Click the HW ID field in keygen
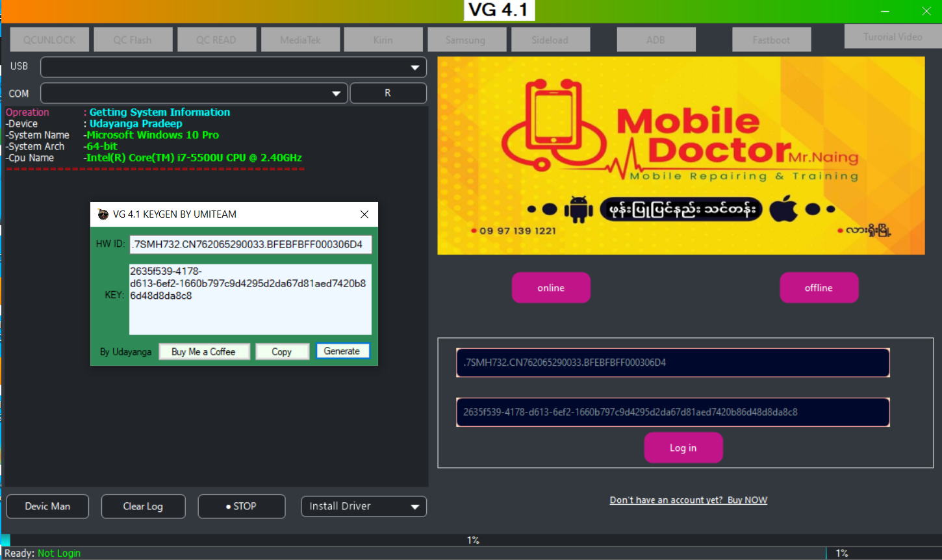The image size is (942, 560). tap(250, 244)
